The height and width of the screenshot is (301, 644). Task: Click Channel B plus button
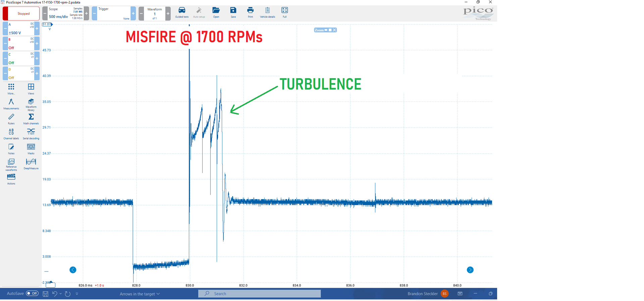37,44
